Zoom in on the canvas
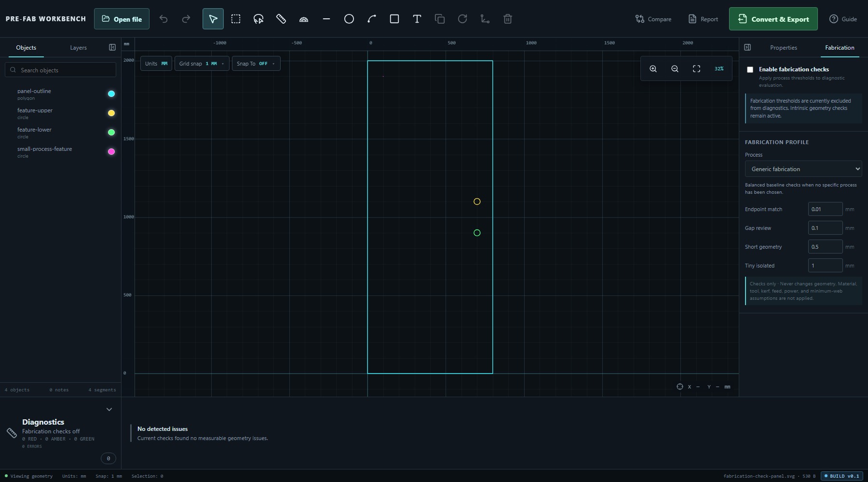The height and width of the screenshot is (482, 868). tap(653, 69)
